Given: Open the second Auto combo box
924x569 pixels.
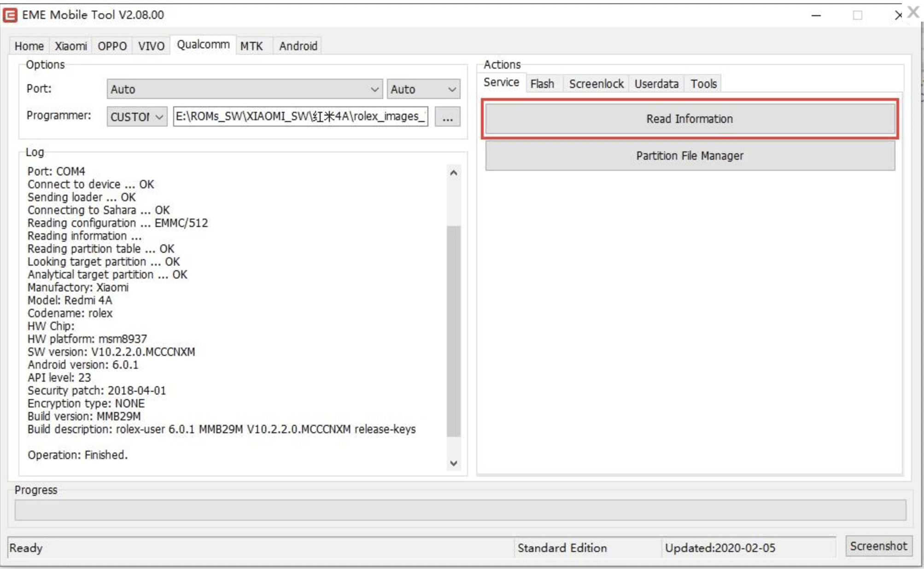Looking at the screenshot, I should [423, 89].
